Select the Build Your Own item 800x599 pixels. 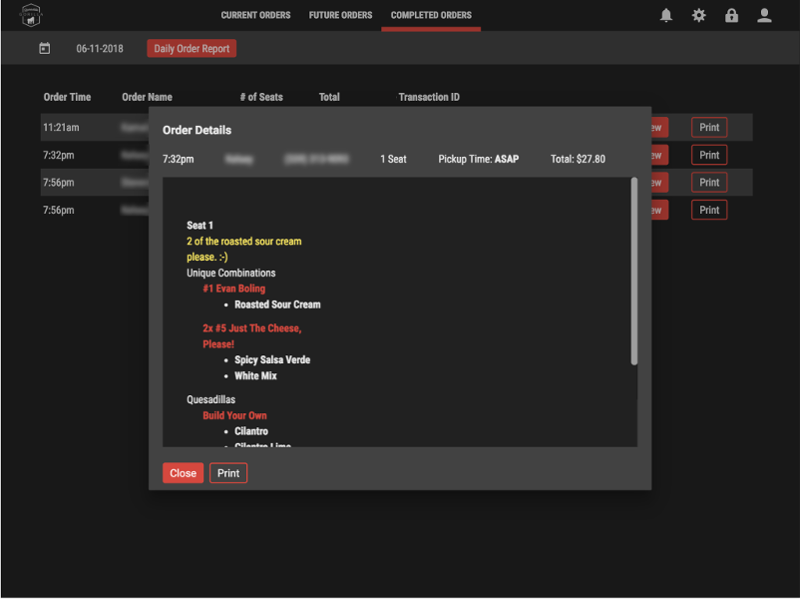click(x=235, y=415)
